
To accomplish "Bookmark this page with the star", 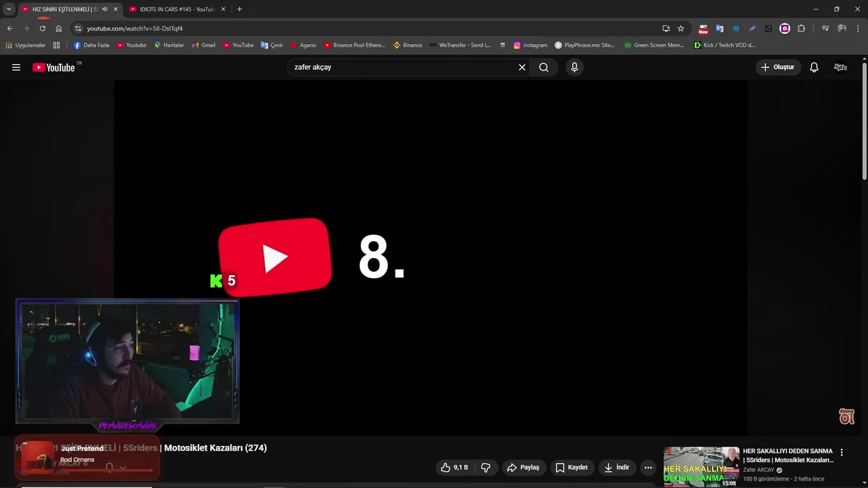I will click(x=681, y=28).
